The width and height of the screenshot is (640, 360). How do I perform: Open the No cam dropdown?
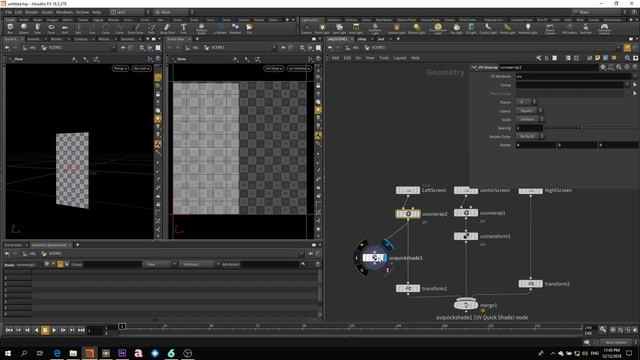pyautogui.click(x=142, y=69)
